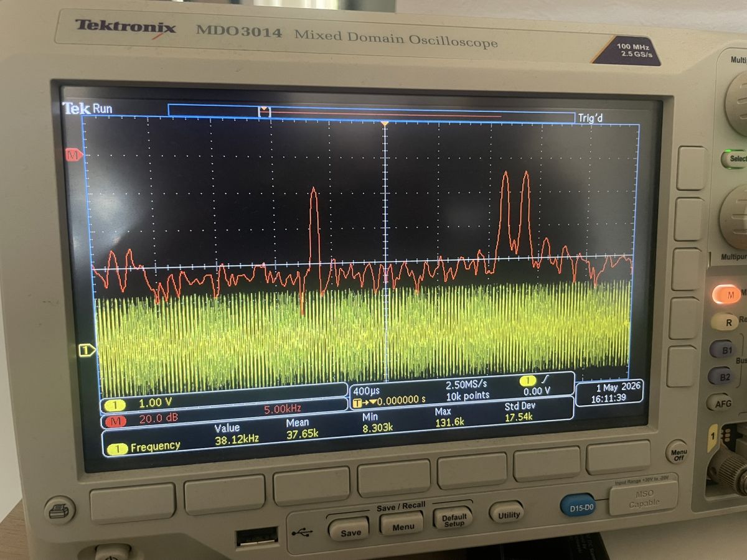
Task: Touch the math '20.0 dB' scale readout
Action: pyautogui.click(x=159, y=418)
